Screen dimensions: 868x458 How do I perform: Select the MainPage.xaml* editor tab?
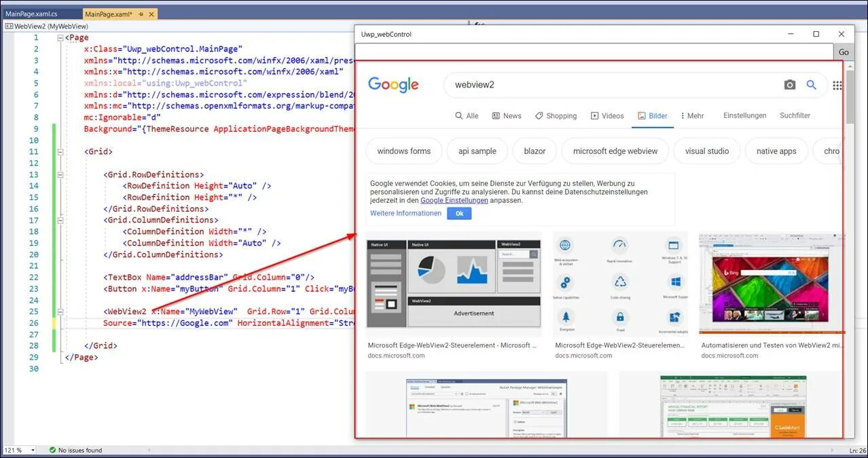point(109,14)
